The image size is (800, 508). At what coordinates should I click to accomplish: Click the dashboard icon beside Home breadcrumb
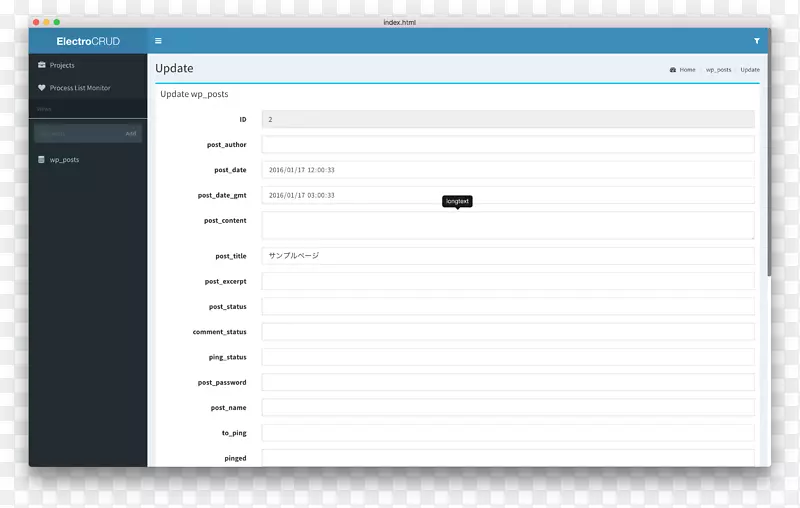(673, 70)
